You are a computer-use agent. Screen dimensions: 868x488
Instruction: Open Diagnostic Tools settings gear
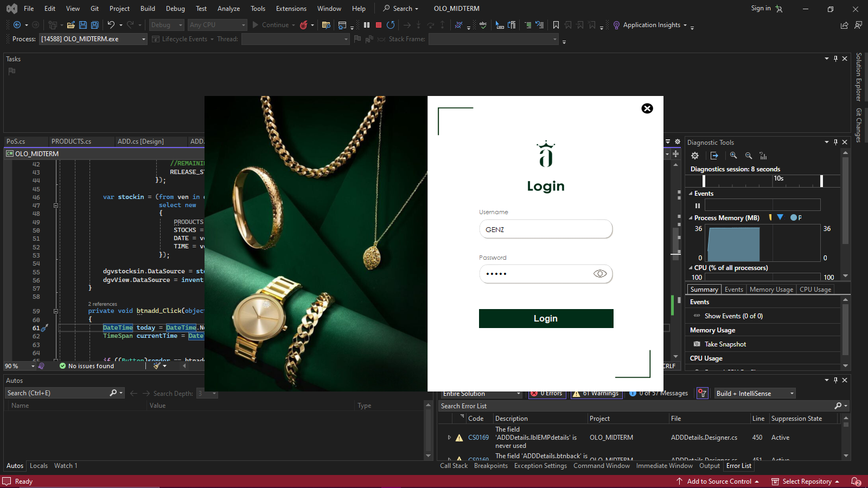[695, 156]
